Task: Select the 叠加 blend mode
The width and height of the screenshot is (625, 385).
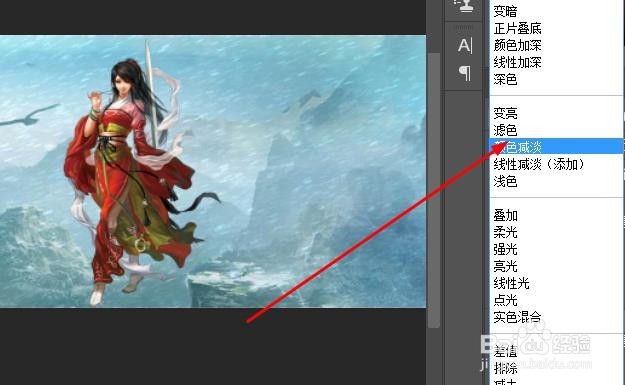Action: (505, 216)
